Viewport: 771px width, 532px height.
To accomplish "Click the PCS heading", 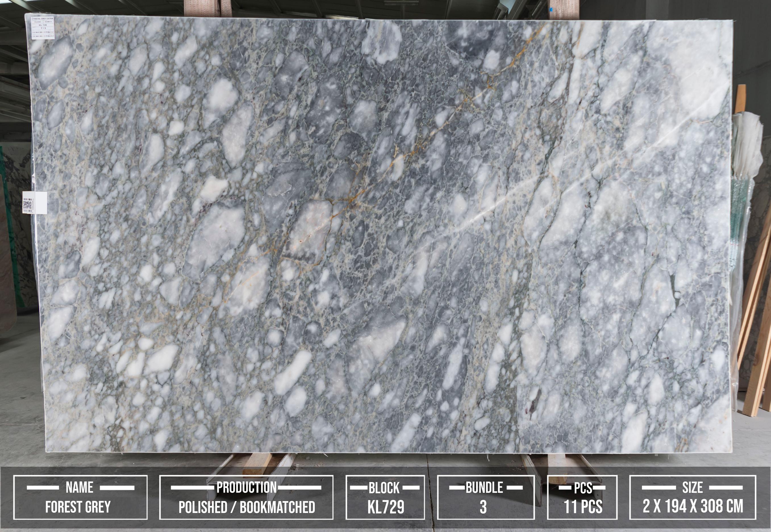I will point(583,488).
